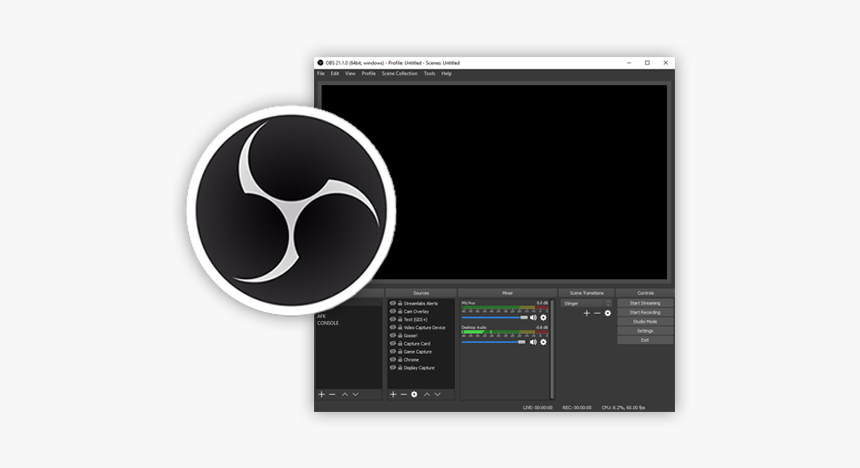This screenshot has height=468, width=860.
Task: Lock the Capture Card source
Action: click(x=400, y=343)
